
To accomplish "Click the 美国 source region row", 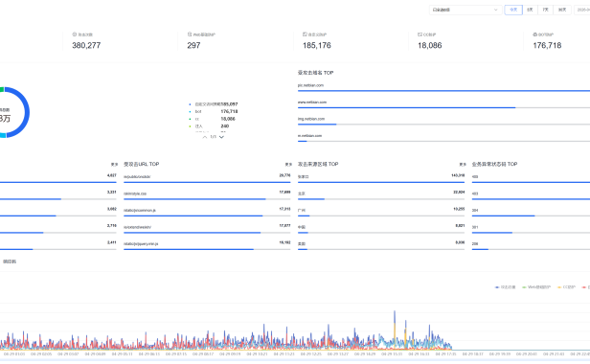I will point(381,246).
